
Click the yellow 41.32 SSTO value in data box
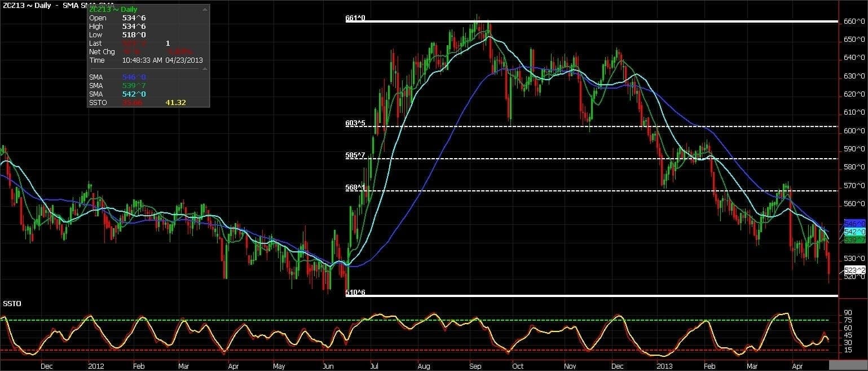tap(175, 102)
